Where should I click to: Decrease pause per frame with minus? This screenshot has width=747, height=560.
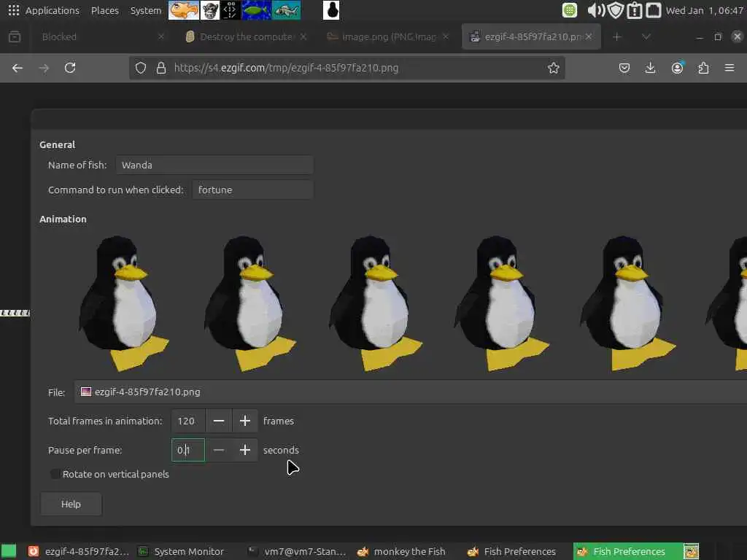219,450
